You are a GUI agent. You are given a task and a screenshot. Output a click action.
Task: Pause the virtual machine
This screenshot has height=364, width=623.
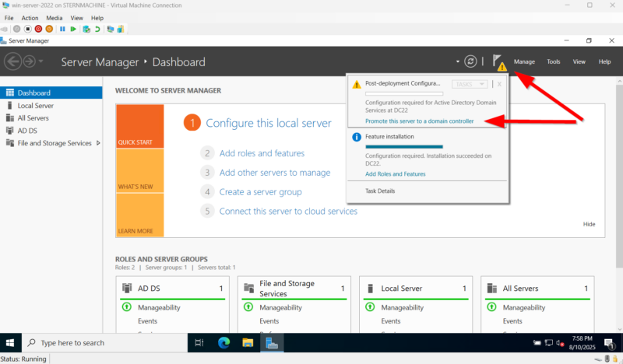[x=62, y=29]
